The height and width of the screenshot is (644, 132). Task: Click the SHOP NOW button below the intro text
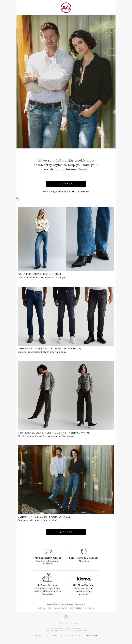click(x=66, y=184)
